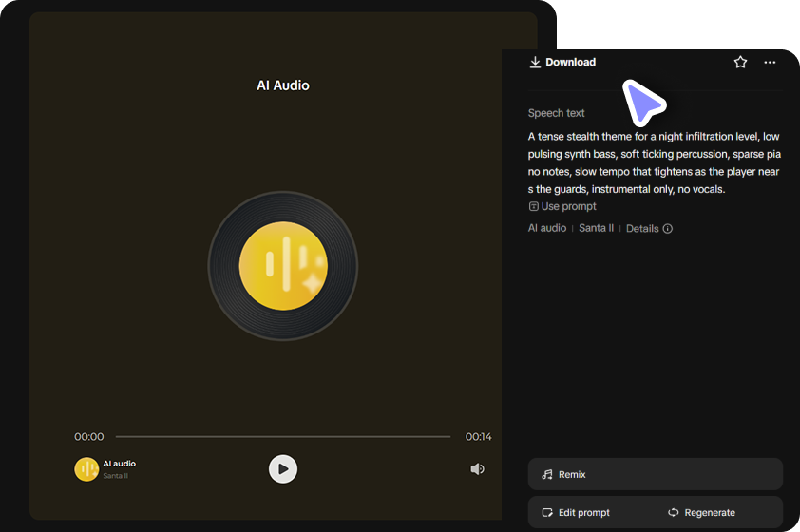
Task: Click the pencil icon on Edit prompt
Action: tap(547, 513)
